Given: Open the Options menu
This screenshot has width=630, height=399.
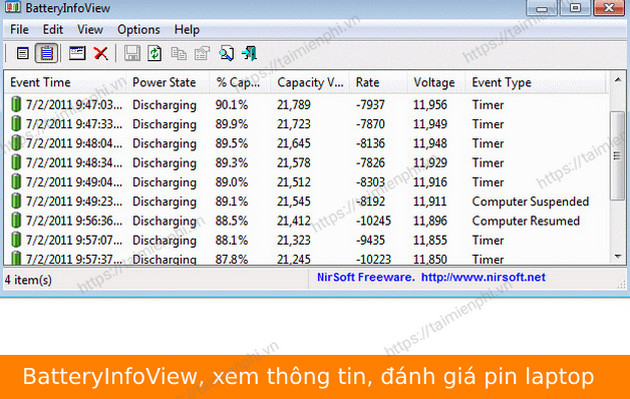Looking at the screenshot, I should [x=139, y=29].
